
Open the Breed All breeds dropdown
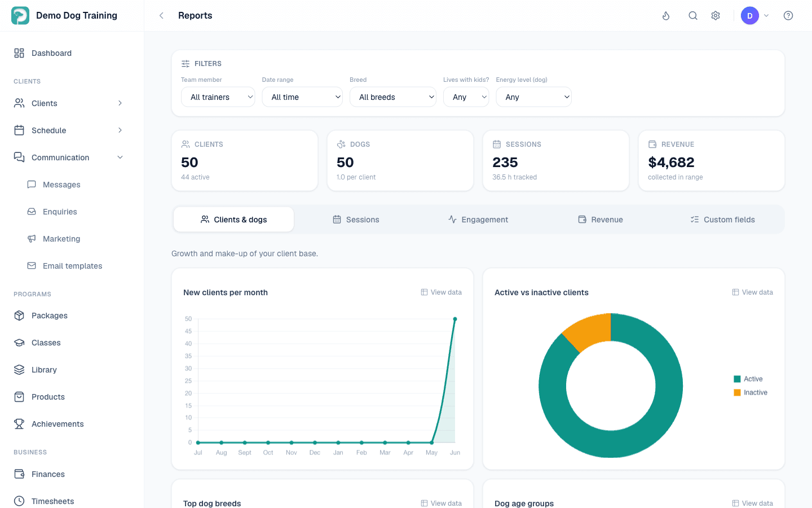393,97
